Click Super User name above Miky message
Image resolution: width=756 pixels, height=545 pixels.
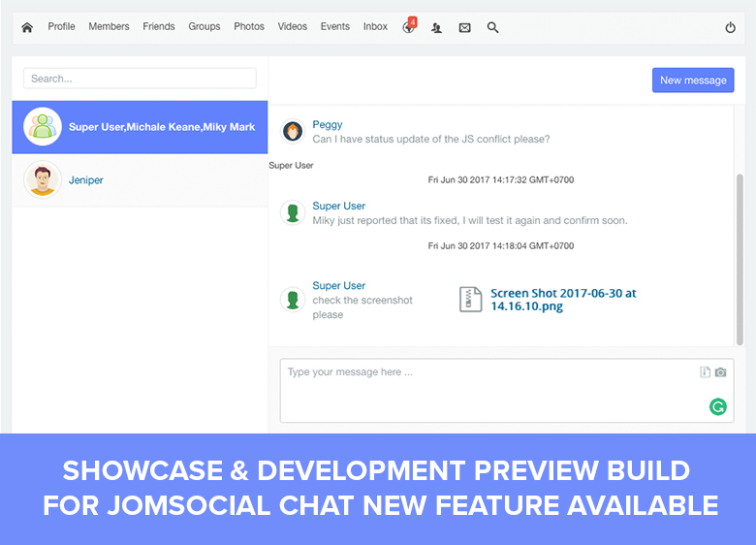(x=338, y=206)
